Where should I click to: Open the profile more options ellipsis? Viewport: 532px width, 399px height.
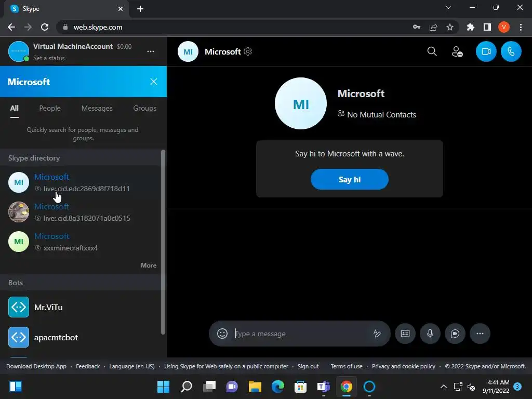pos(151,51)
